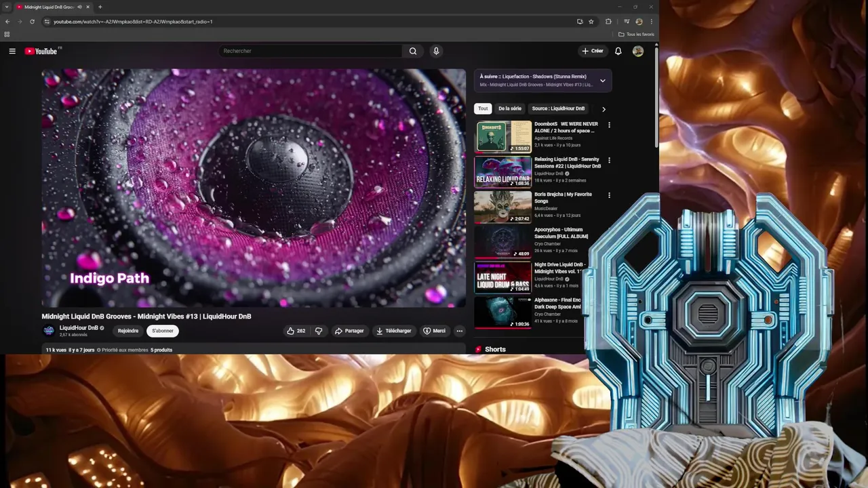This screenshot has height=488, width=868.
Task: Open the tab search dropdown arrow
Action: pyautogui.click(x=7, y=7)
